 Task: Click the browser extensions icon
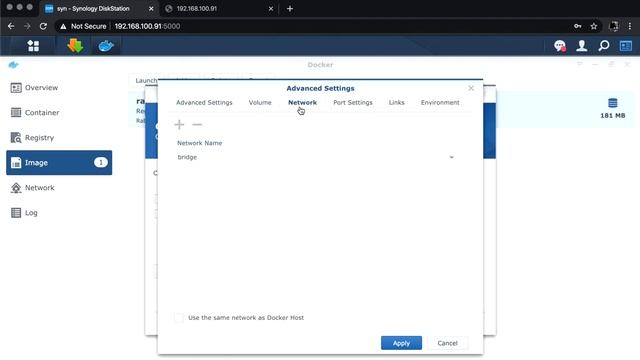click(613, 26)
